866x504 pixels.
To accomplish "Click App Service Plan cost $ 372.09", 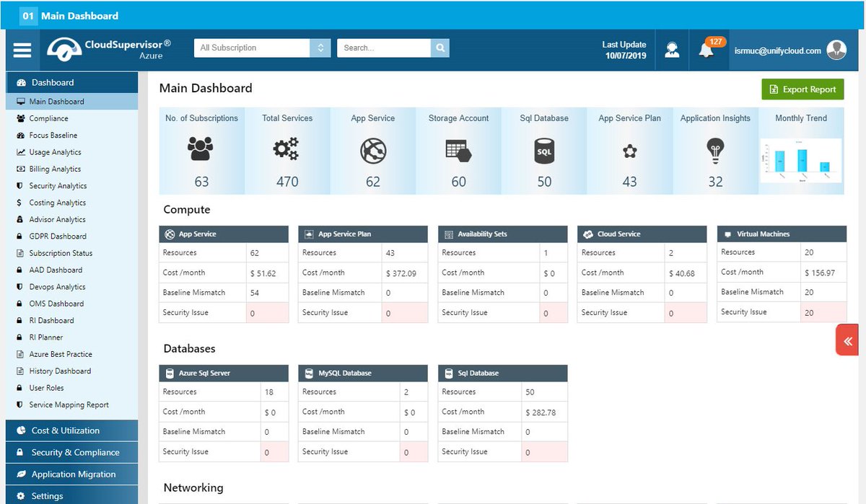I will 401,274.
